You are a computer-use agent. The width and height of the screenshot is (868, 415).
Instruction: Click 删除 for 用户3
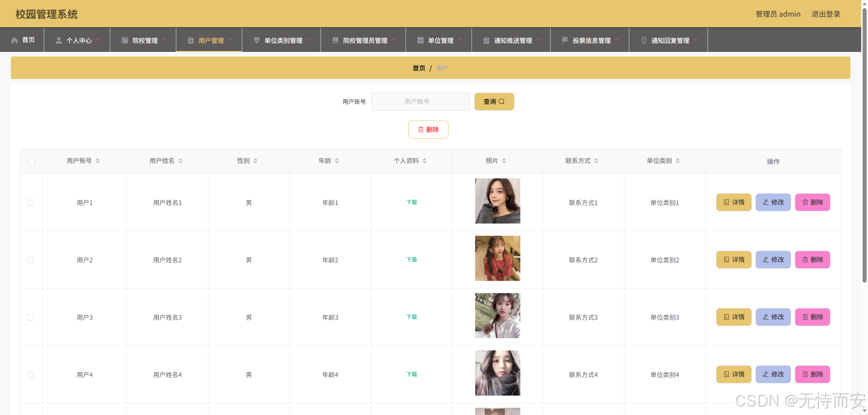812,317
